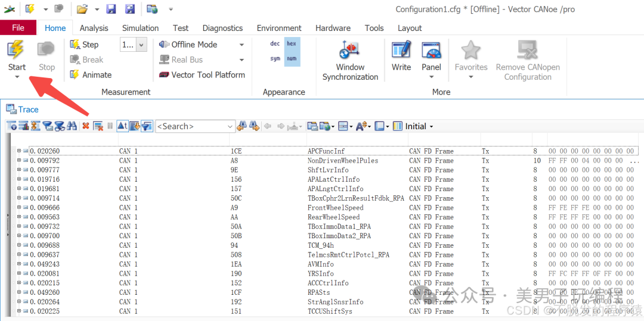Click the Trace window title
Viewport: 644px width, 321px height.
29,110
